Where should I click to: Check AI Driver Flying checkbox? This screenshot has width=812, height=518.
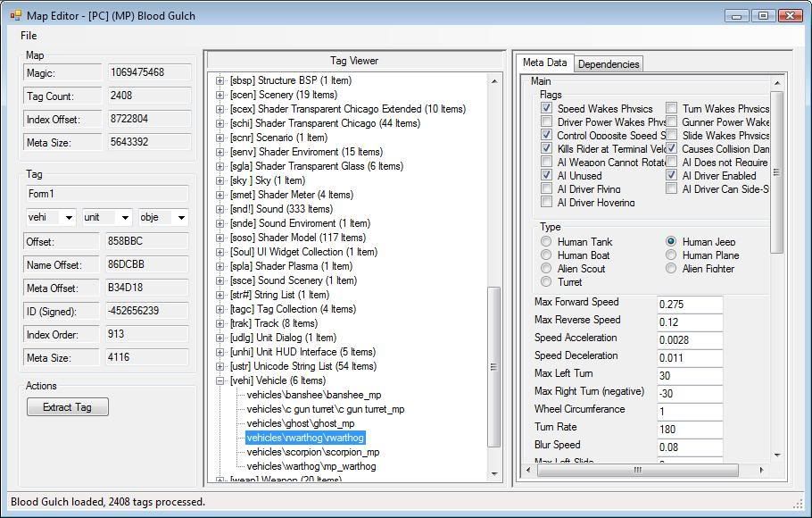coord(546,188)
